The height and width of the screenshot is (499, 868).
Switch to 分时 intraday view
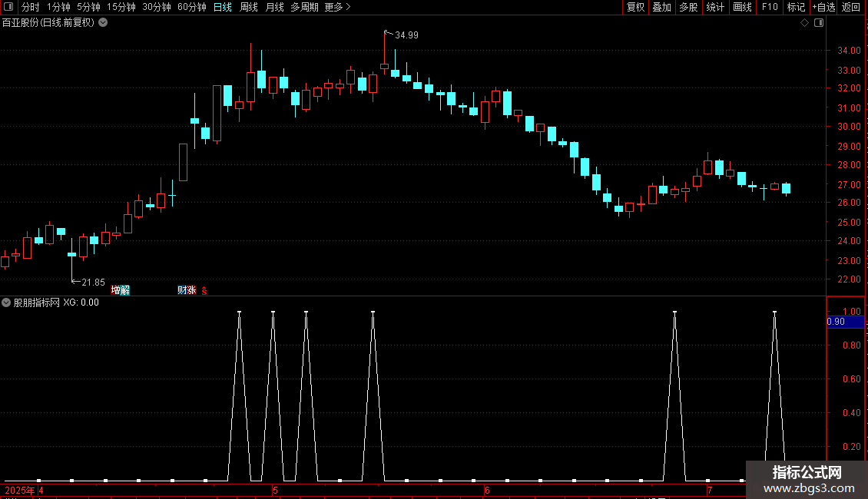(31, 7)
